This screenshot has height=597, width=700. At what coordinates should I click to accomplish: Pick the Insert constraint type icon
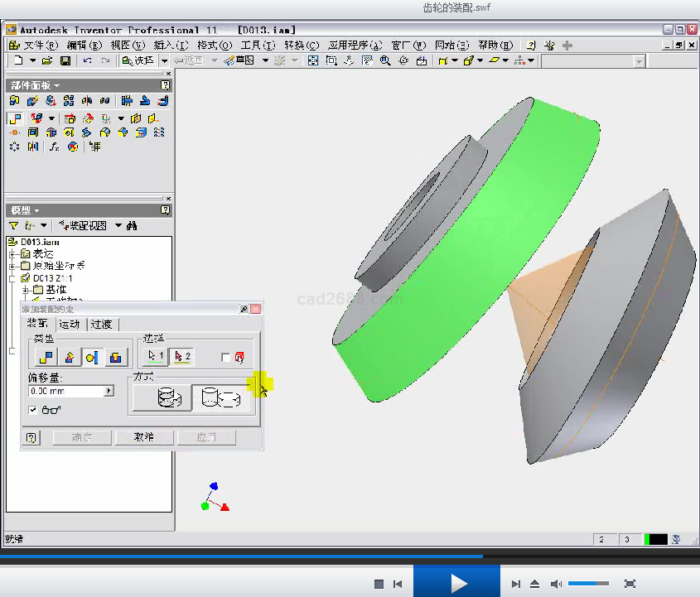pyautogui.click(x=116, y=357)
